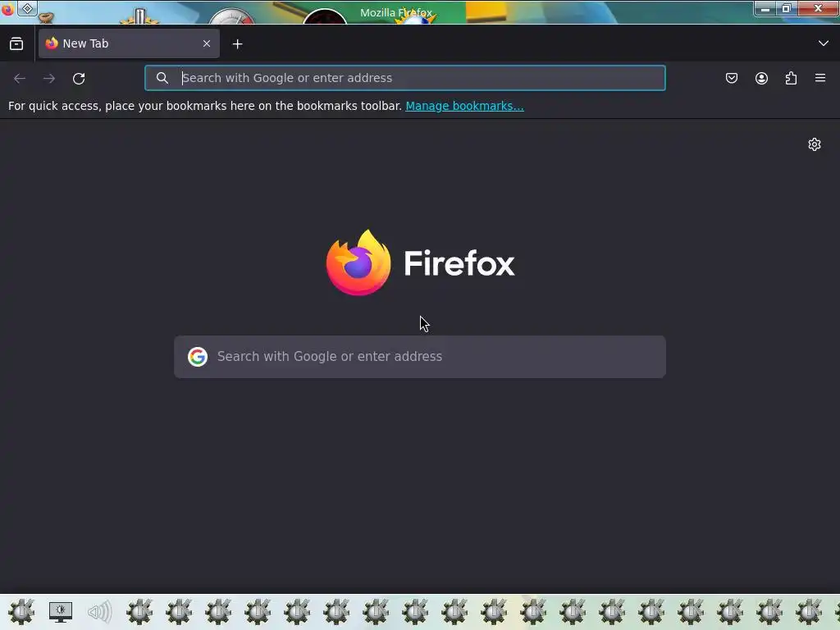
Task: Focus the center Google search box
Action: click(420, 357)
